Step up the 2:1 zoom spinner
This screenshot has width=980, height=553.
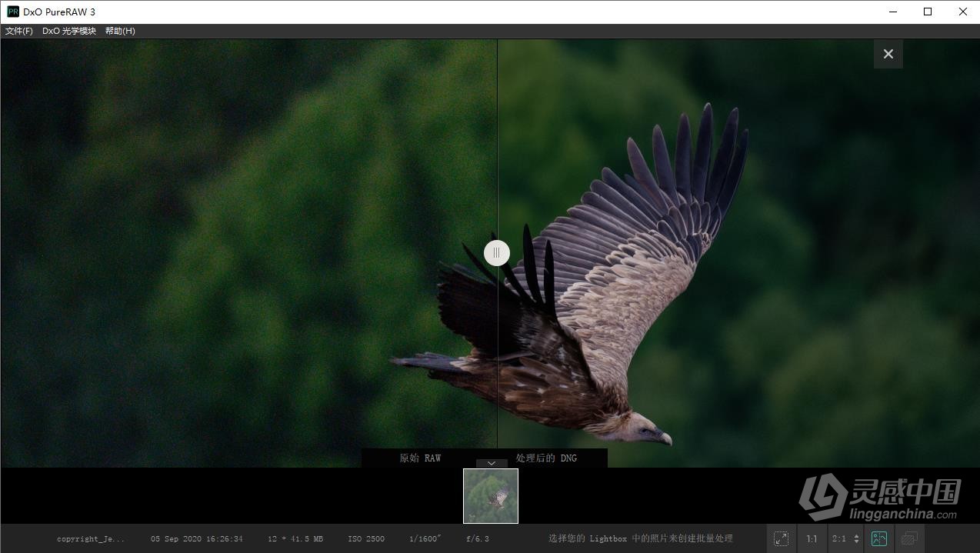[856, 535]
